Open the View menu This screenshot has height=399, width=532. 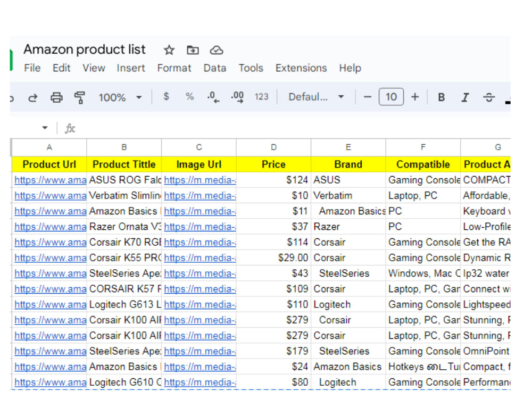94,68
